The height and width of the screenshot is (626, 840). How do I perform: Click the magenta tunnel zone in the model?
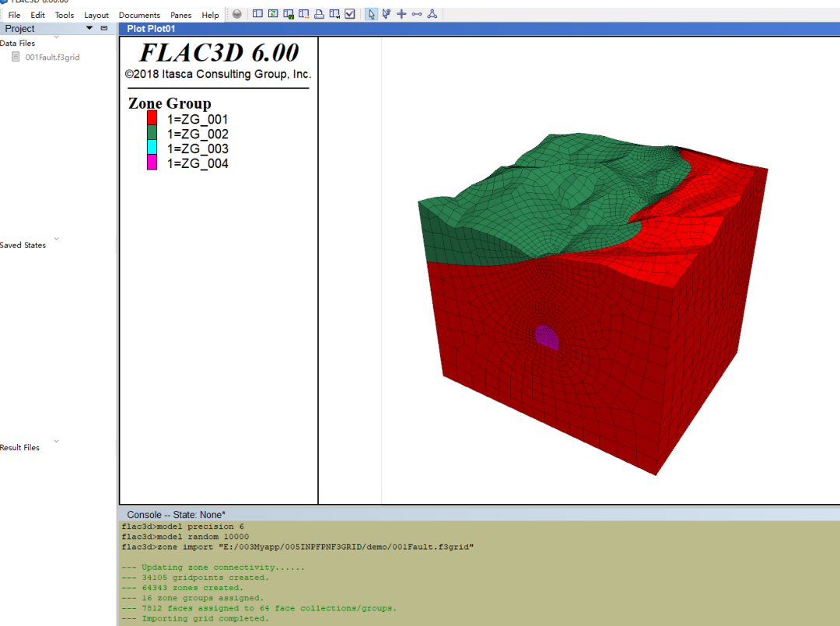pos(547,337)
